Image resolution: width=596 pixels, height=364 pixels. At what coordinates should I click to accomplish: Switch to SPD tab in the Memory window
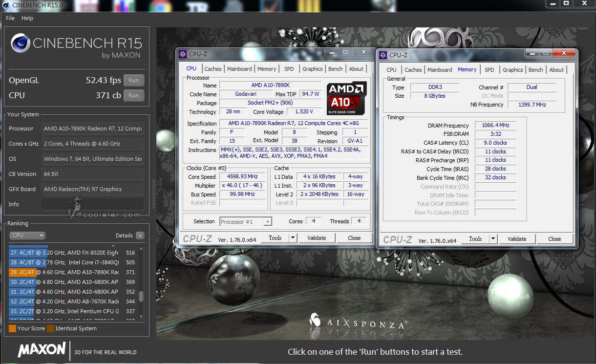[489, 70]
